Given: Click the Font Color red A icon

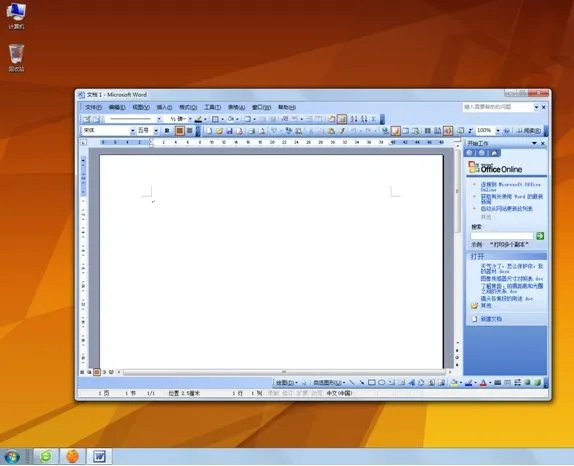Looking at the screenshot, I should click(483, 383).
